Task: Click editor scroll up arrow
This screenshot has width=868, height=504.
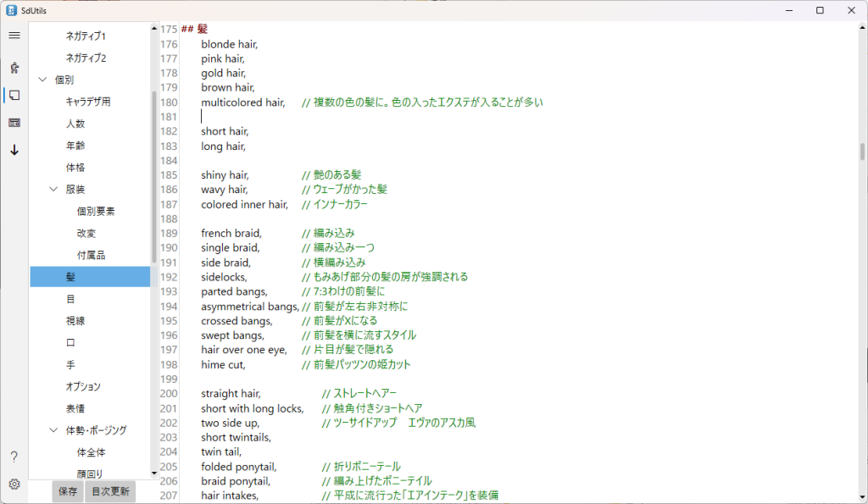Action: point(862,26)
